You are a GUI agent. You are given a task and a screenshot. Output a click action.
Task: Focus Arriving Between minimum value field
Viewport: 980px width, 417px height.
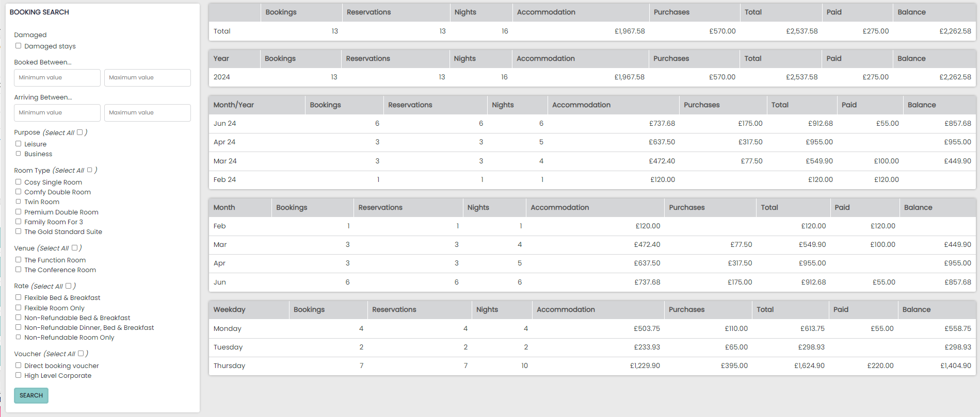pos(57,113)
